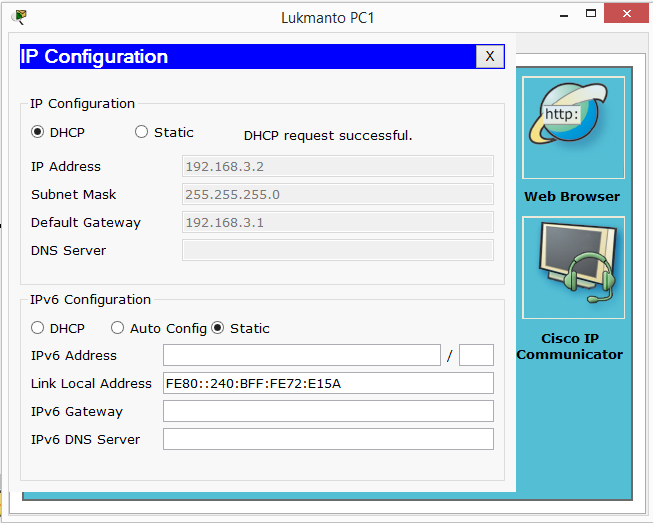This screenshot has width=653, height=523.
Task: Open the Web Browser desktop app
Action: coord(573,127)
